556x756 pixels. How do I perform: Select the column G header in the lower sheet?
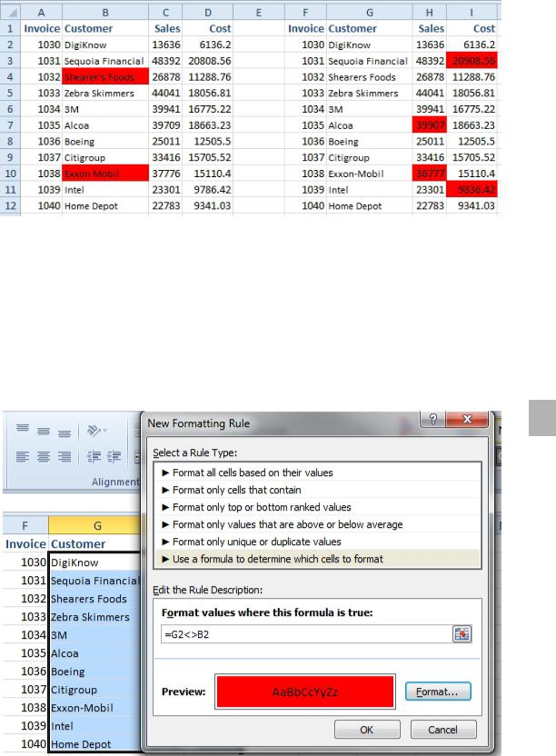tap(96, 525)
